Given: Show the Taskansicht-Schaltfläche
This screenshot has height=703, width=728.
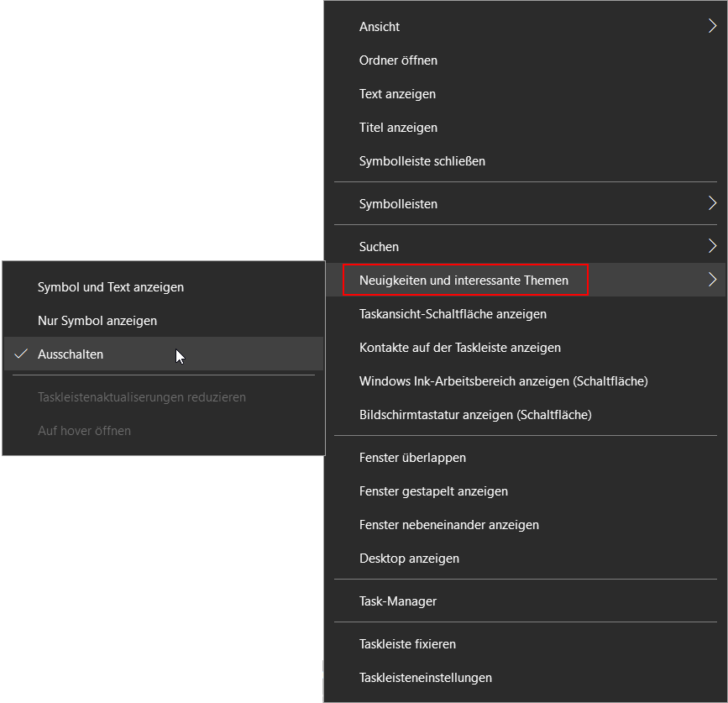Looking at the screenshot, I should [453, 314].
